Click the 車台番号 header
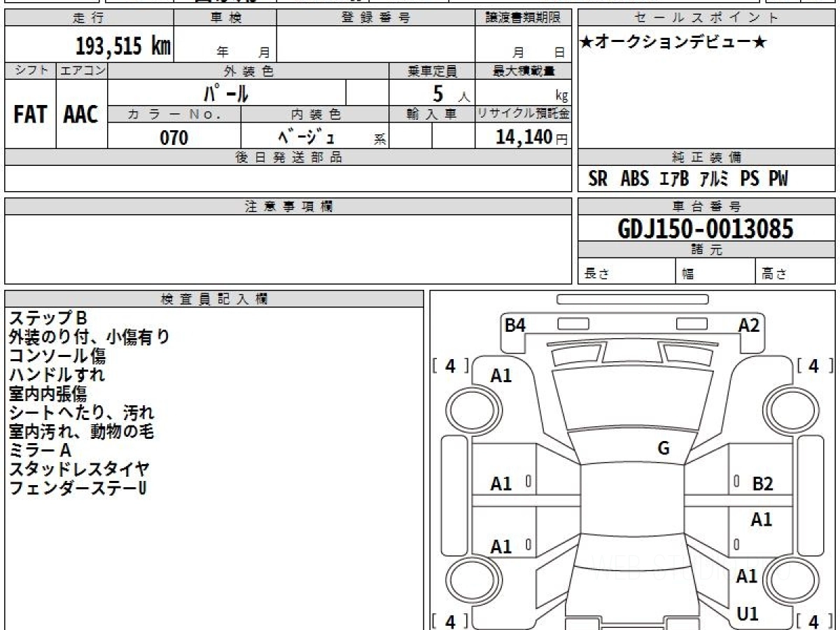The height and width of the screenshot is (630, 840). [706, 206]
